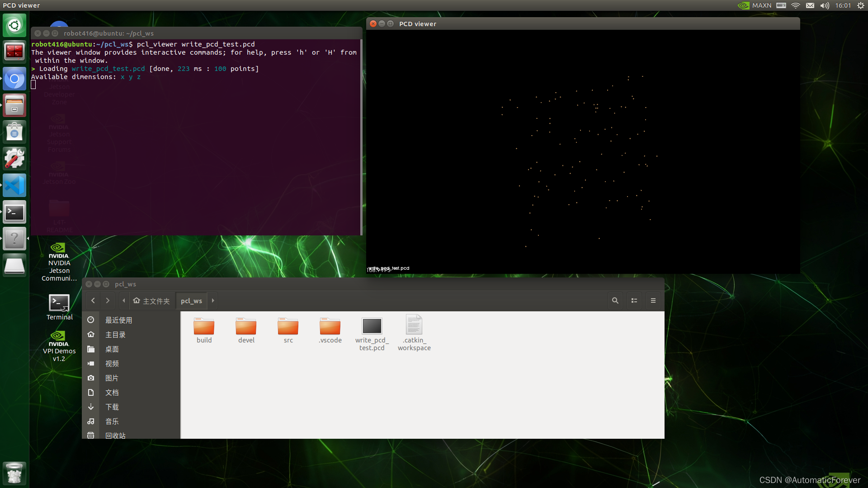Open the messaging envelope indicator

point(810,5)
